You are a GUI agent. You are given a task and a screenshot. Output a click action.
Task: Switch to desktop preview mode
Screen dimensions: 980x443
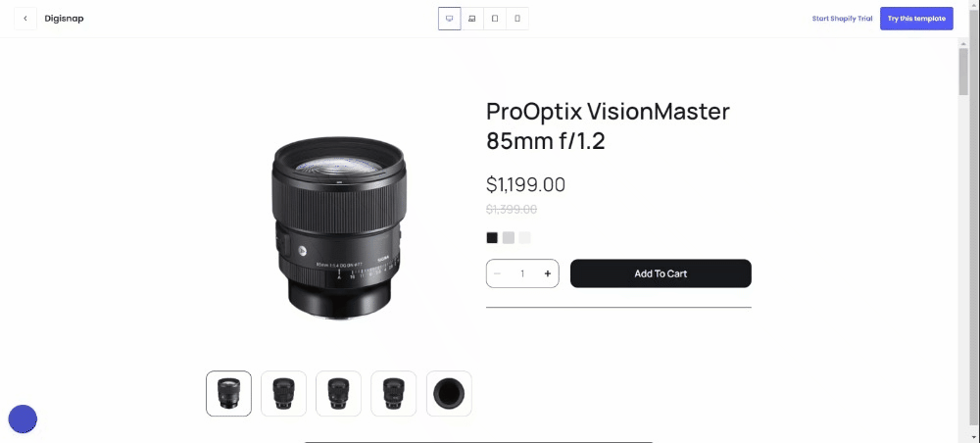(450, 19)
